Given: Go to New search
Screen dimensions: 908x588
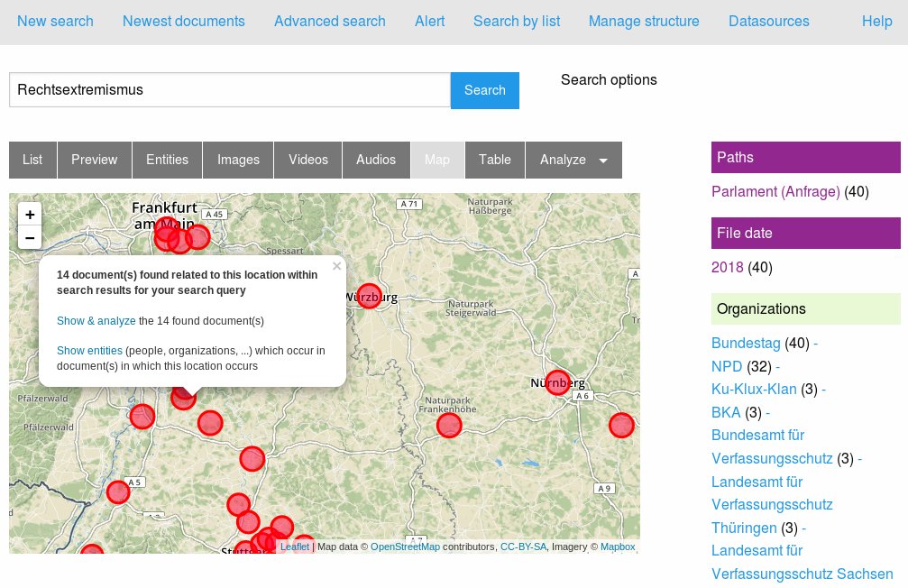Looking at the screenshot, I should 55,22.
